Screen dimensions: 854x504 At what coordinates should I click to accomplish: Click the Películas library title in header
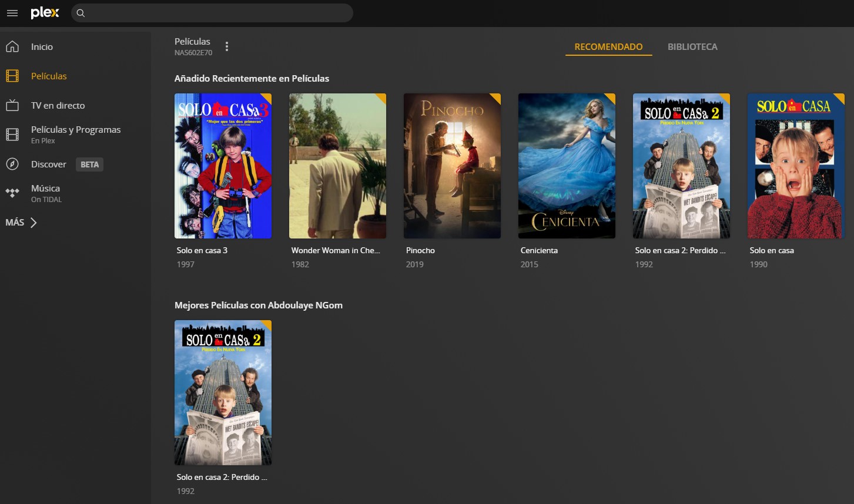click(x=192, y=41)
